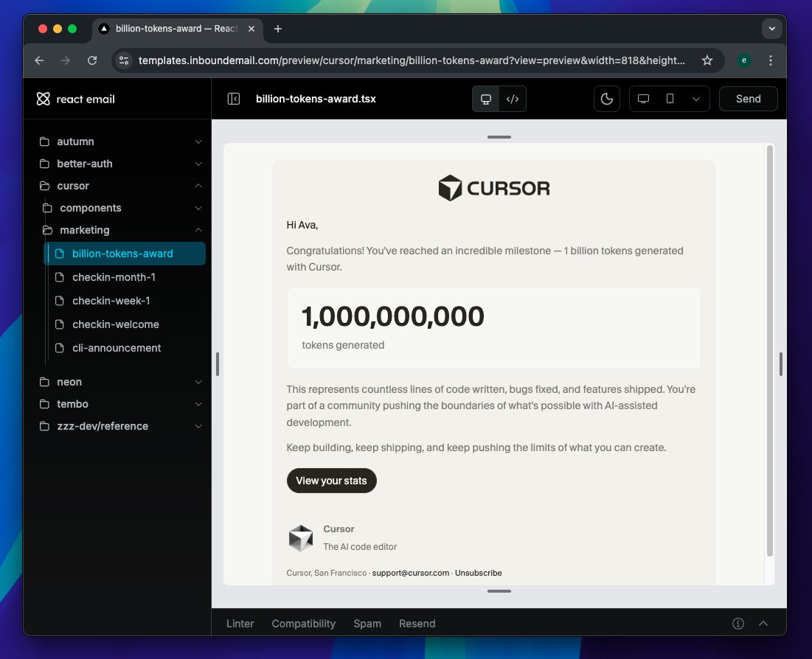The image size is (812, 659).
Task: Click the file icon beside checkin-welcome
Action: (x=60, y=324)
